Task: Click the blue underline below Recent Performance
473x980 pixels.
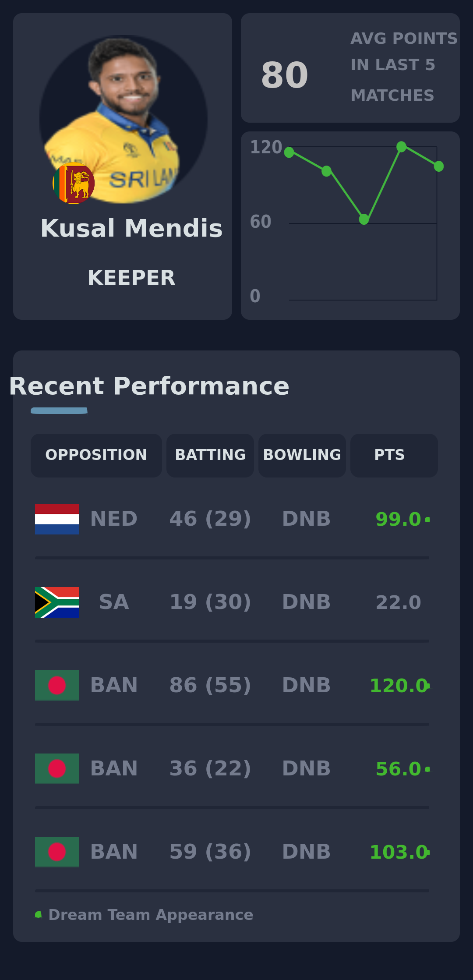Action: [x=59, y=410]
